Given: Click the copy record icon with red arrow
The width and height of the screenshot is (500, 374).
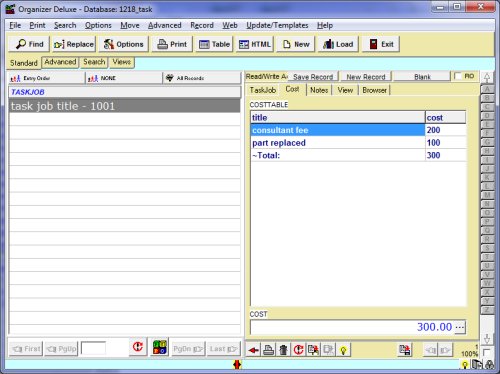Looking at the screenshot, I should click(313, 350).
